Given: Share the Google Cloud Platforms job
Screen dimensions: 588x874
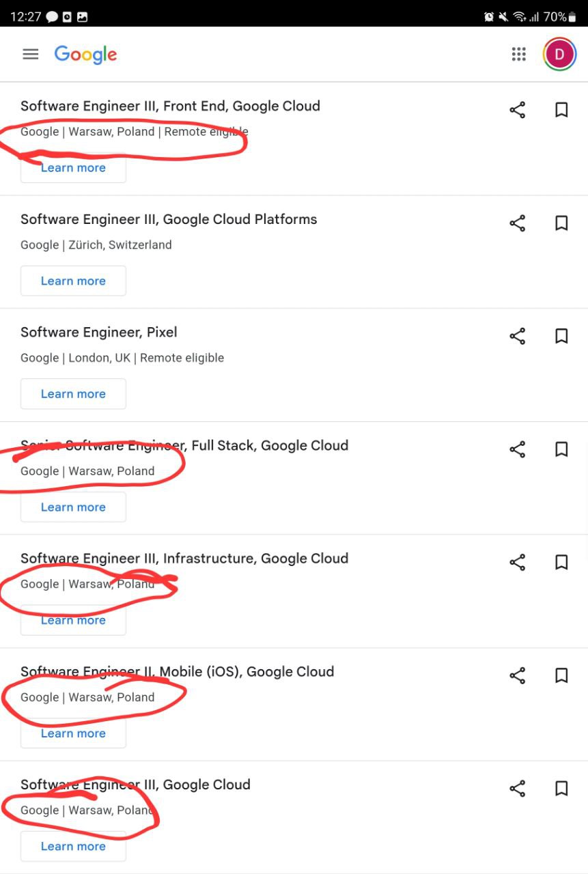Looking at the screenshot, I should tap(518, 223).
